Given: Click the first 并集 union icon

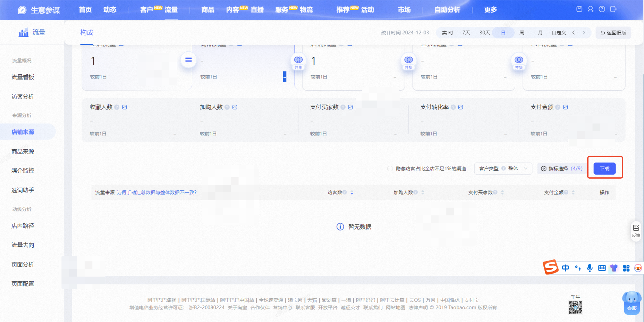Looking at the screenshot, I should click(x=298, y=61).
